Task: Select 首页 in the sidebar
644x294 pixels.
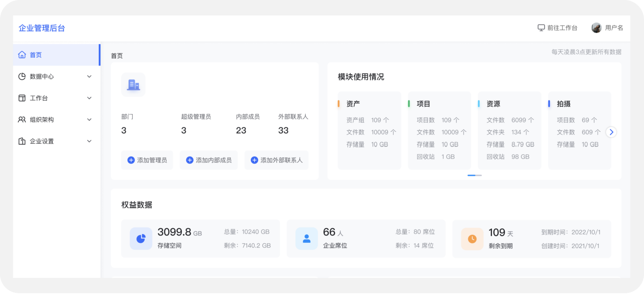Action: [56, 55]
